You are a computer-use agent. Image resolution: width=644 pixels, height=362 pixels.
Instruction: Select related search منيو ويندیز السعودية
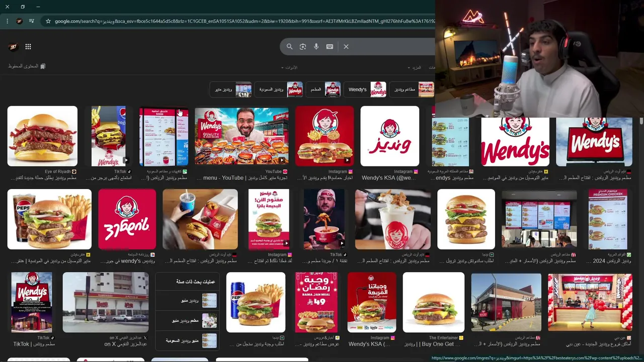point(188,340)
